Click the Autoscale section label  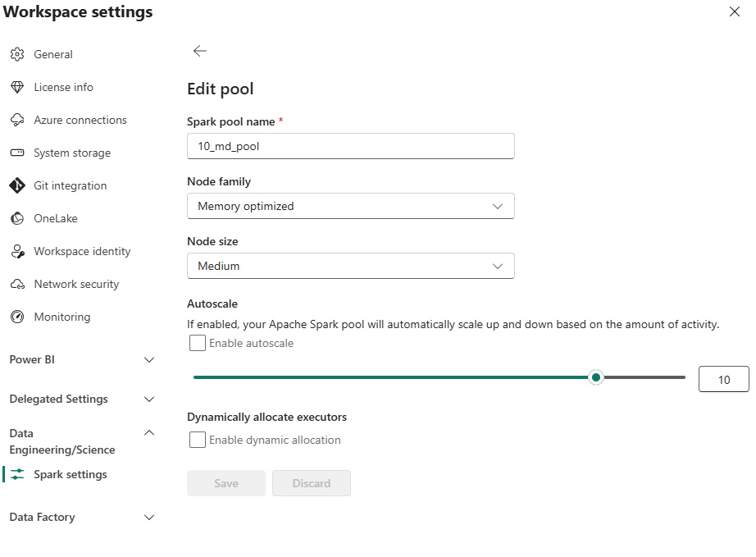click(212, 304)
